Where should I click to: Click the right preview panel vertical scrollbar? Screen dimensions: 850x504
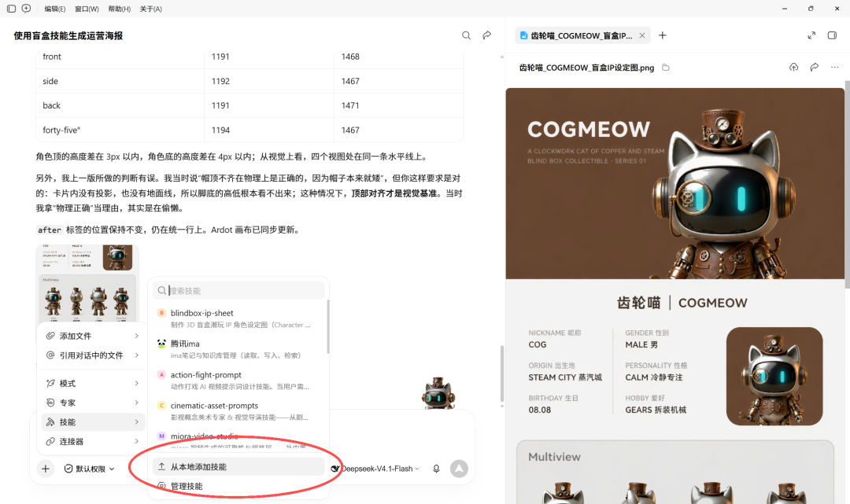click(x=847, y=184)
